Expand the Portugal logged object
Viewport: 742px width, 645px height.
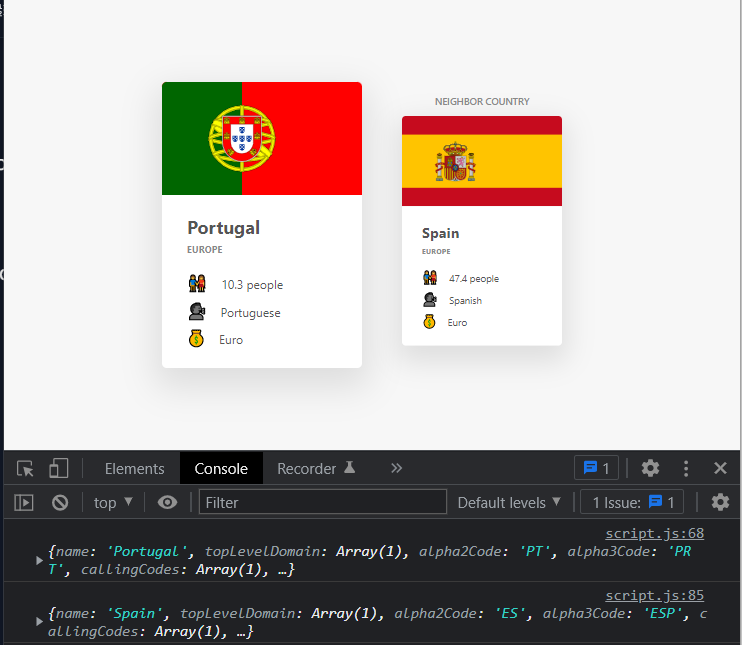pyautogui.click(x=39, y=561)
